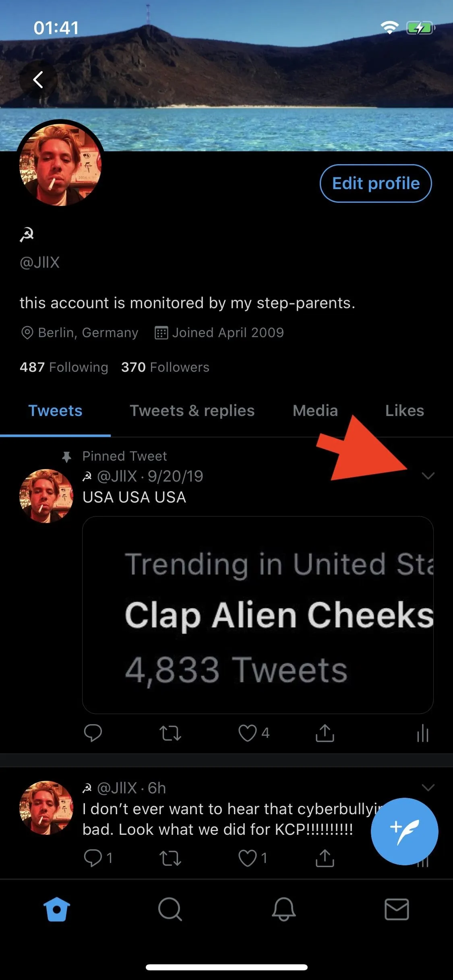Switch to the Media tab
This screenshot has width=453, height=980.
[315, 411]
